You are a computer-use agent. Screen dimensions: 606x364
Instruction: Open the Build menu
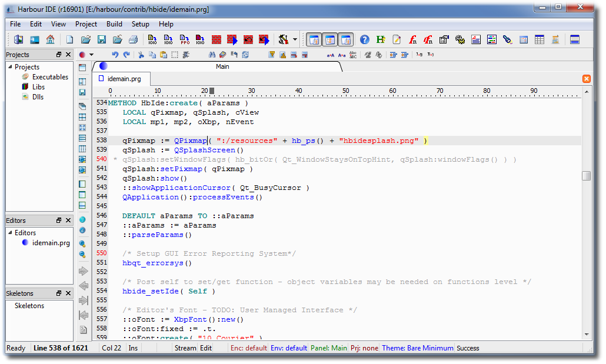114,24
